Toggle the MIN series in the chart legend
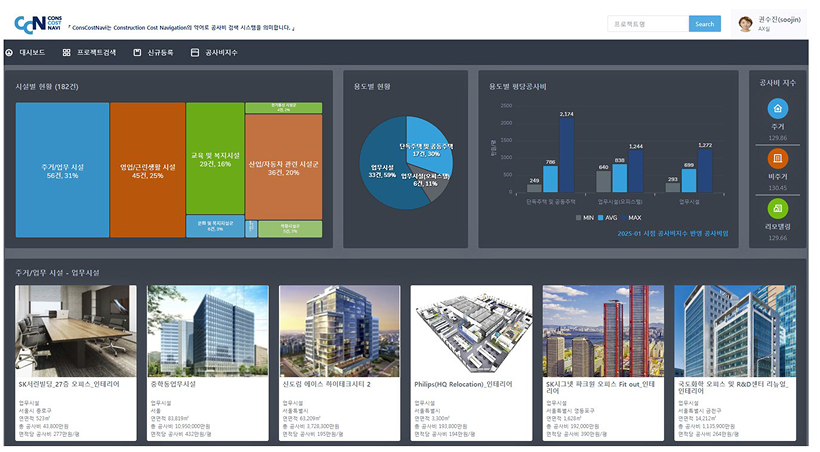 (x=583, y=217)
